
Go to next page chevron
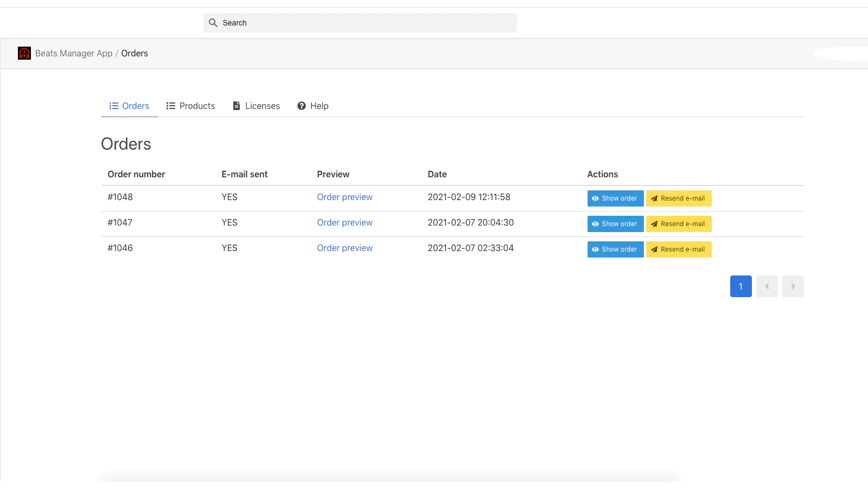(793, 286)
